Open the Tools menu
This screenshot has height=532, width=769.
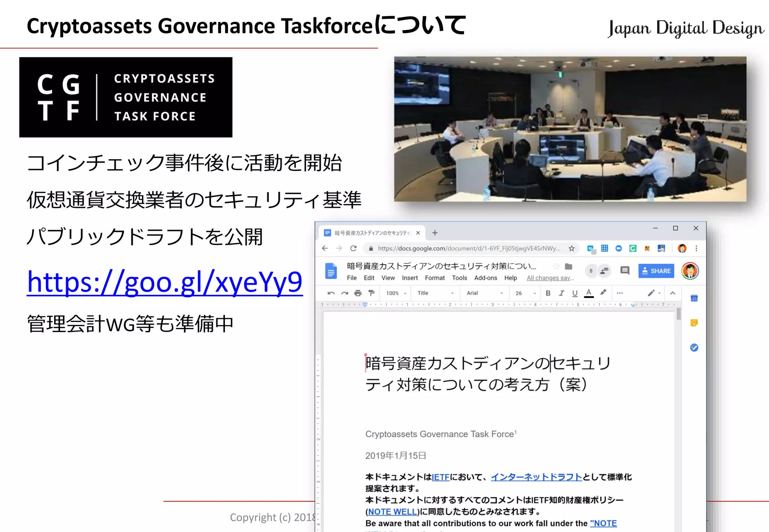pyautogui.click(x=459, y=278)
